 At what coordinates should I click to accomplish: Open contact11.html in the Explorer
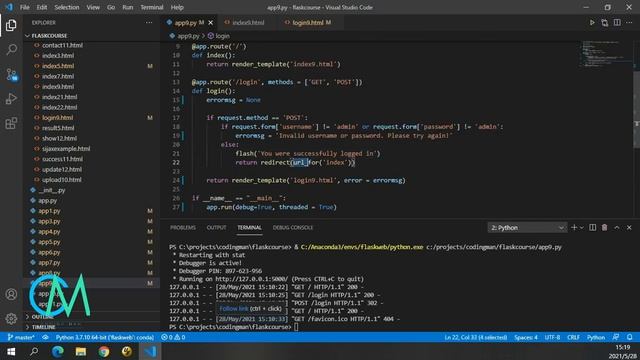pos(62,45)
